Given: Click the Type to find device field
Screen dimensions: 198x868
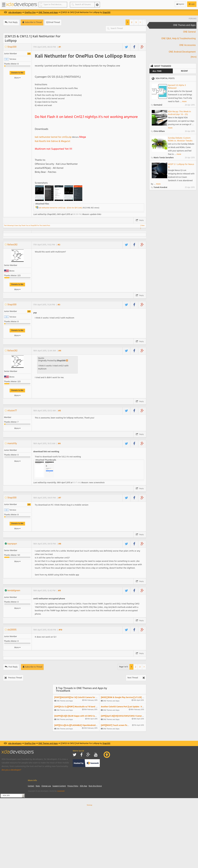Looking at the screenshot, I should pyautogui.click(x=53, y=4).
